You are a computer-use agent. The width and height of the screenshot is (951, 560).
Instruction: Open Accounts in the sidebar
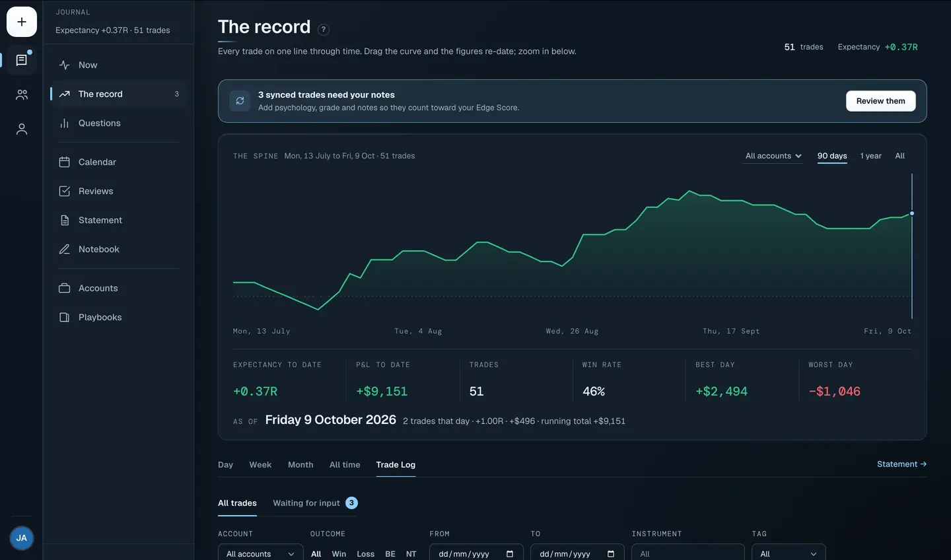(x=118, y=288)
